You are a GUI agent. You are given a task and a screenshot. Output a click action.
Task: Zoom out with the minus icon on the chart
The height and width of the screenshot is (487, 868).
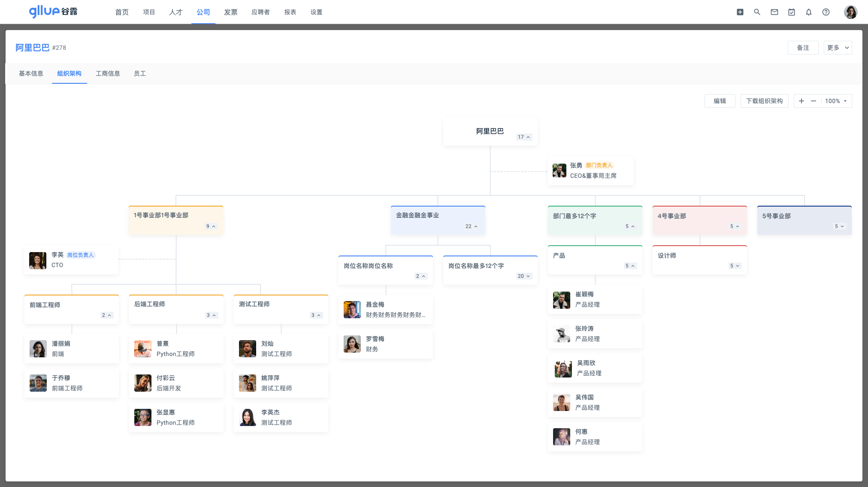point(813,101)
